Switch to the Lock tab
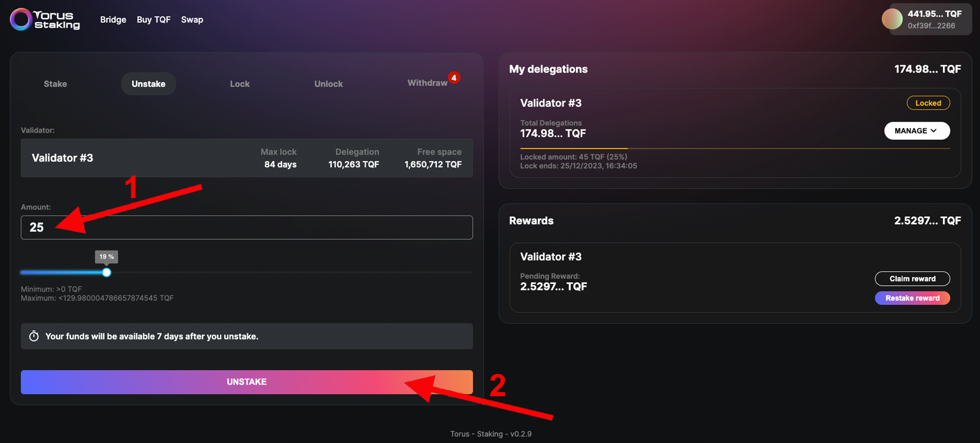Viewport: 980px width, 443px height. pos(240,84)
